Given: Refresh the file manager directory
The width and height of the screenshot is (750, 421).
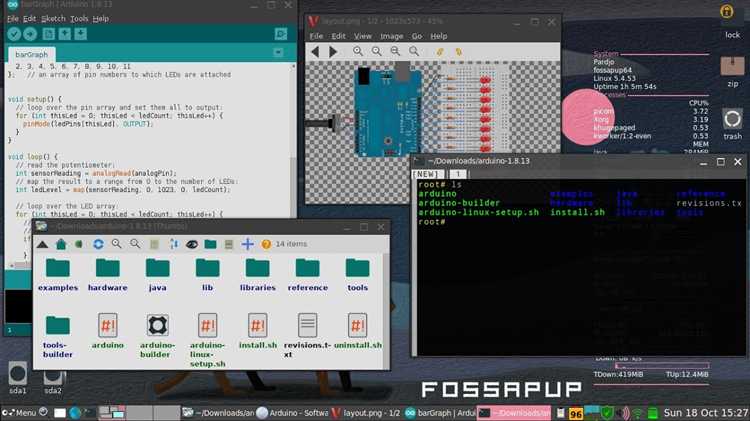Looking at the screenshot, I should click(x=98, y=244).
